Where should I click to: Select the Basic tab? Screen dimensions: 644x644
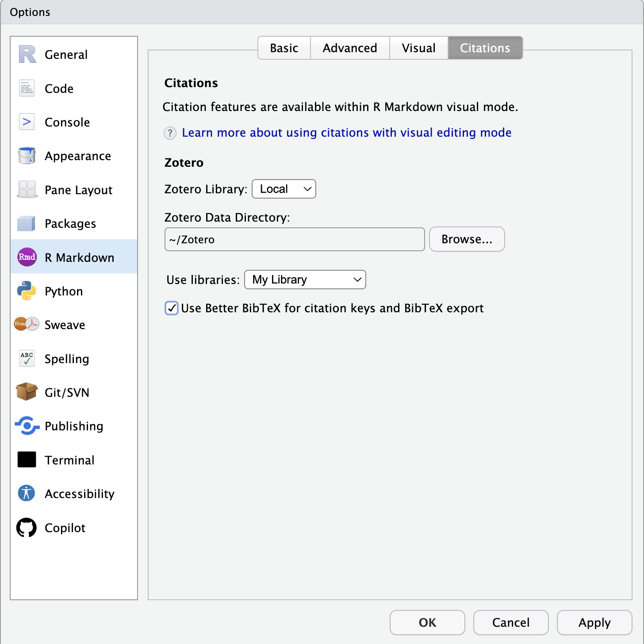pos(284,48)
